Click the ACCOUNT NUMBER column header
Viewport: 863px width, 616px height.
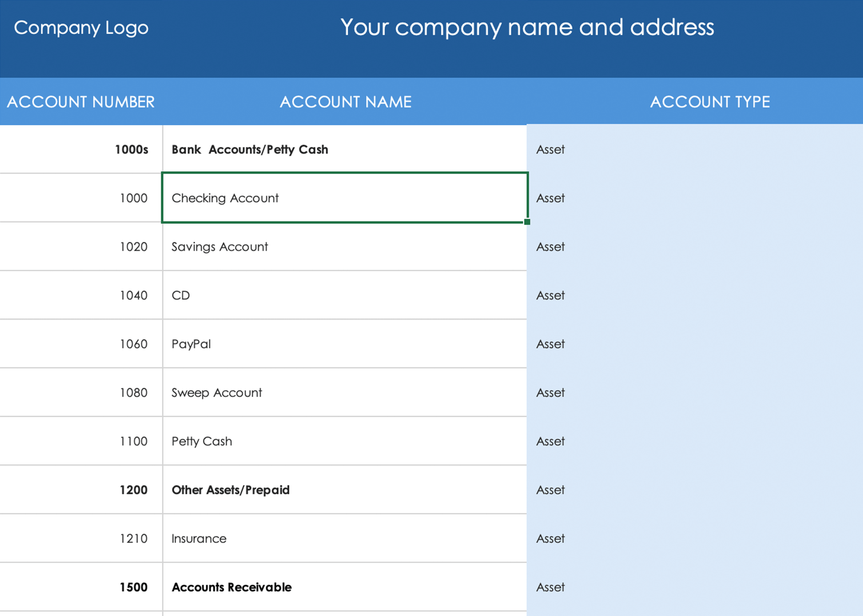tap(81, 102)
